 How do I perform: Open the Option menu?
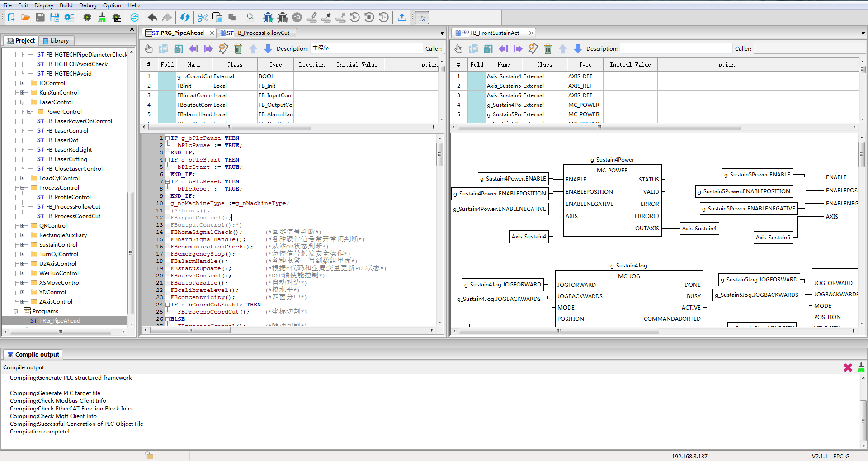[x=112, y=5]
